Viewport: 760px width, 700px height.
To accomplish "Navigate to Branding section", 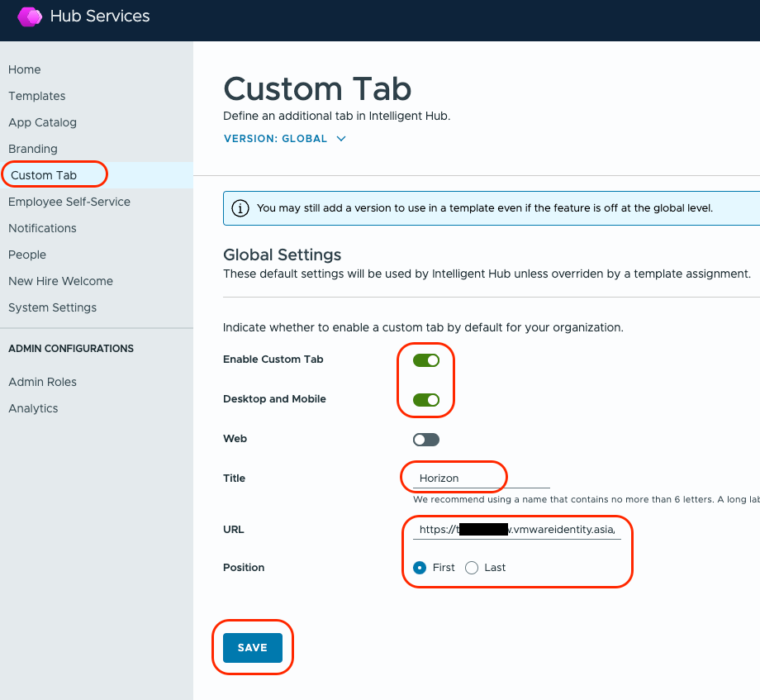I will (33, 149).
